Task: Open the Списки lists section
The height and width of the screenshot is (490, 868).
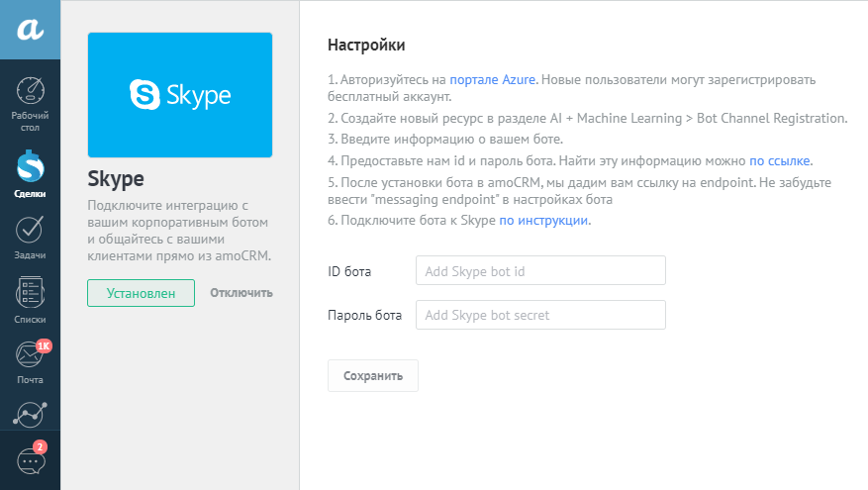Action: click(30, 300)
